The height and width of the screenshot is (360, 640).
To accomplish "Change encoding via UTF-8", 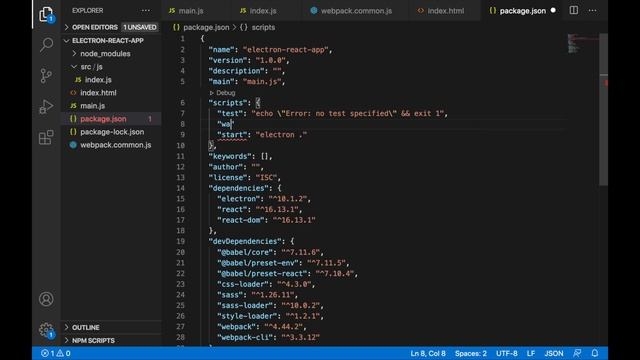I will pos(507,353).
